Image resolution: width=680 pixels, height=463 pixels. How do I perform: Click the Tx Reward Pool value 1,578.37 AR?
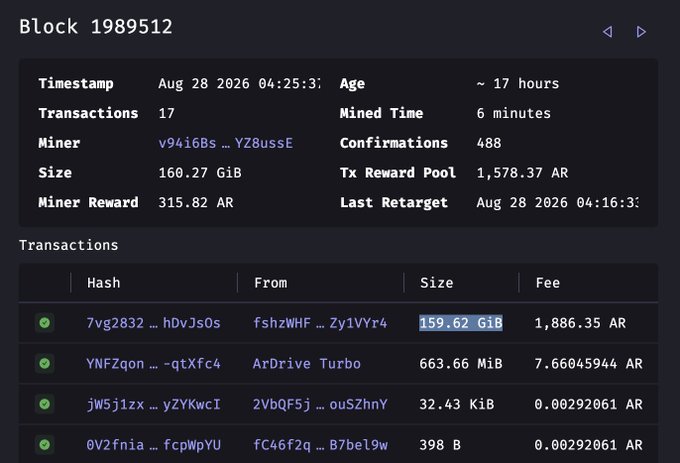coord(522,173)
